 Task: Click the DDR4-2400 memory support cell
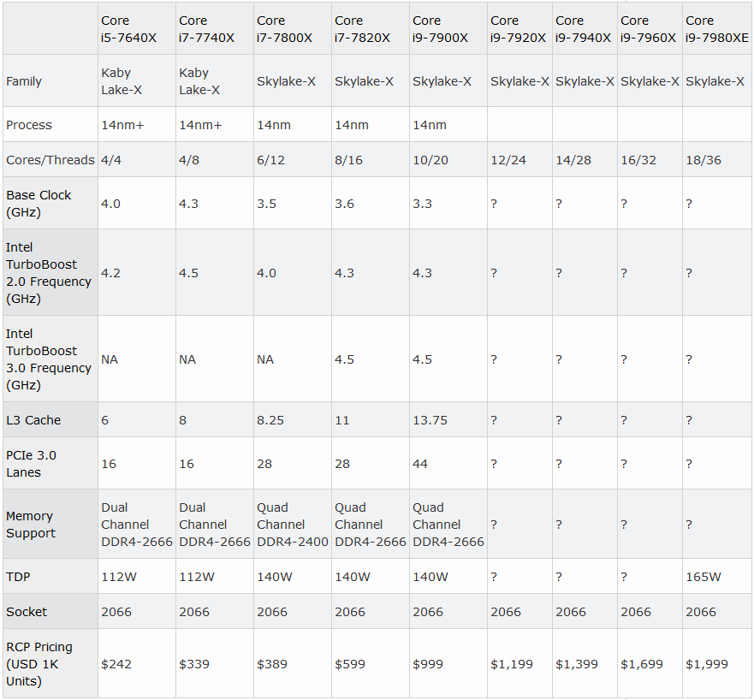[293, 524]
